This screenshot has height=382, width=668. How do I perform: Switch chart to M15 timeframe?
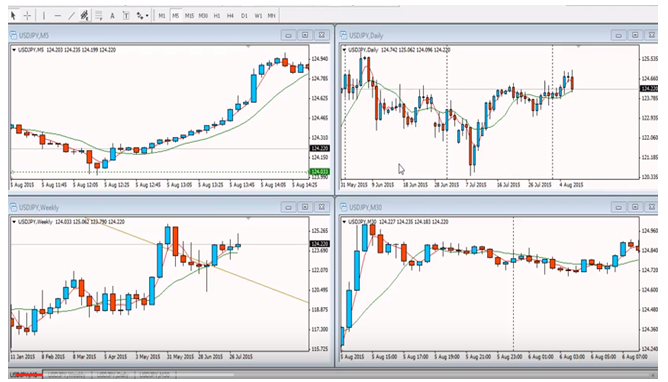(x=189, y=16)
